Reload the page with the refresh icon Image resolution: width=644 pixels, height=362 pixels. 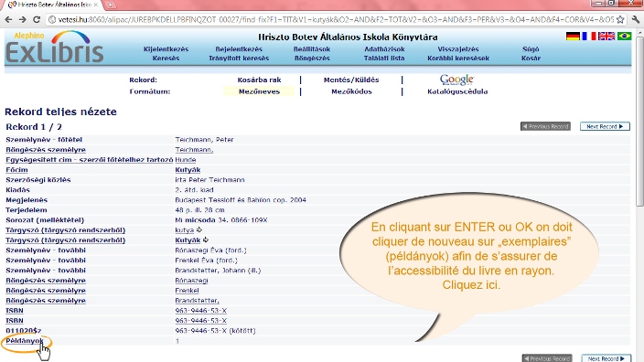[37, 19]
